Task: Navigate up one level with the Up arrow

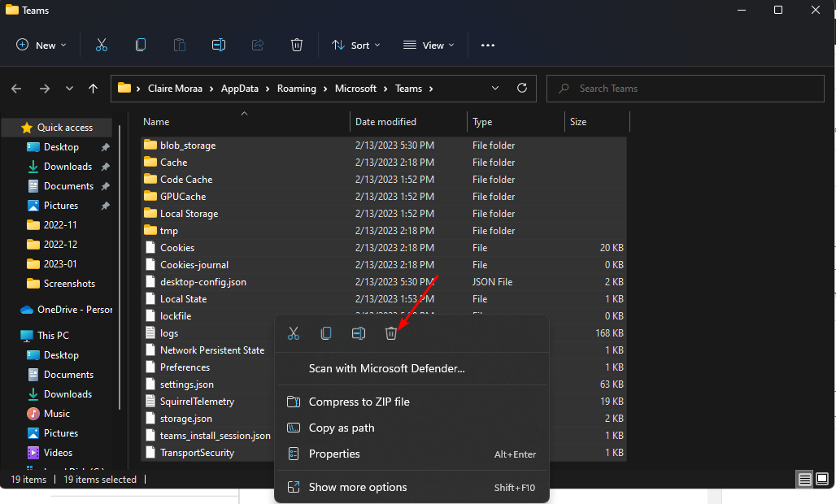Action: click(x=93, y=89)
